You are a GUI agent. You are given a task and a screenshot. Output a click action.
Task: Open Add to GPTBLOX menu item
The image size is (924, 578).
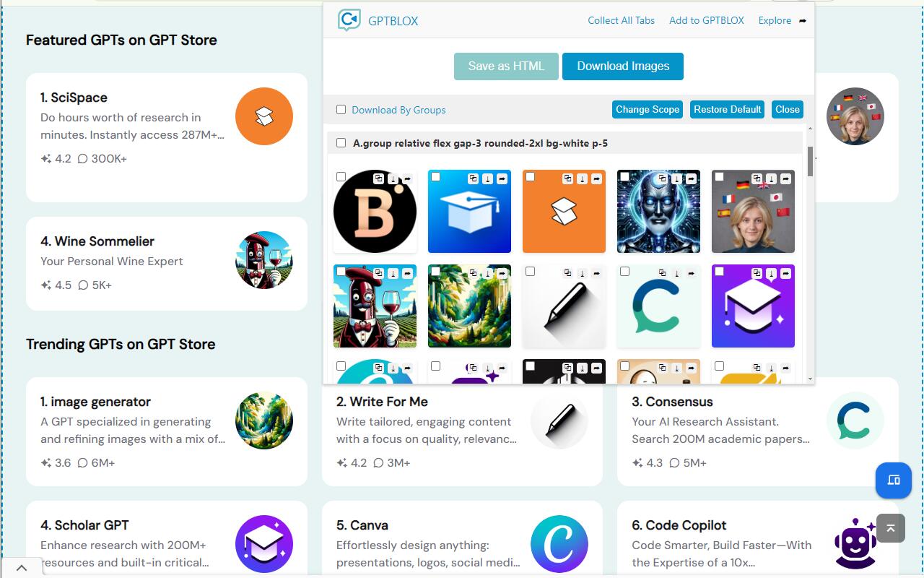(x=707, y=20)
